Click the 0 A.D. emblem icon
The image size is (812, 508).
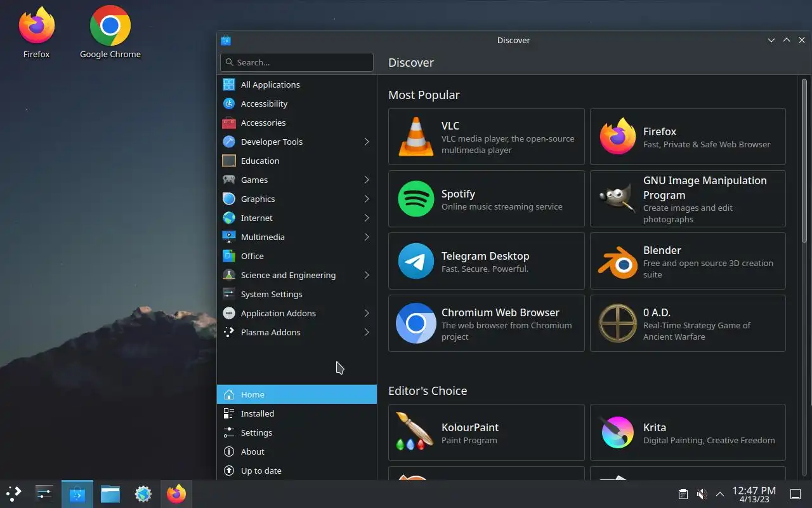(618, 323)
